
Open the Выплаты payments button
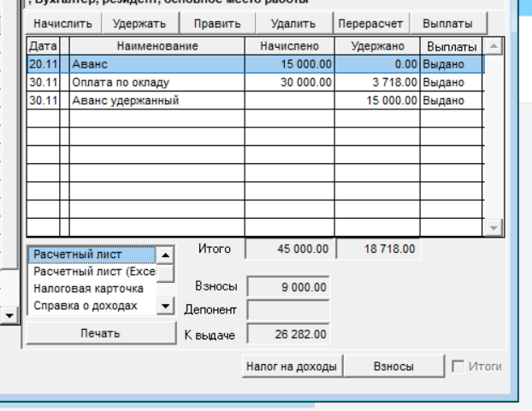(448, 23)
